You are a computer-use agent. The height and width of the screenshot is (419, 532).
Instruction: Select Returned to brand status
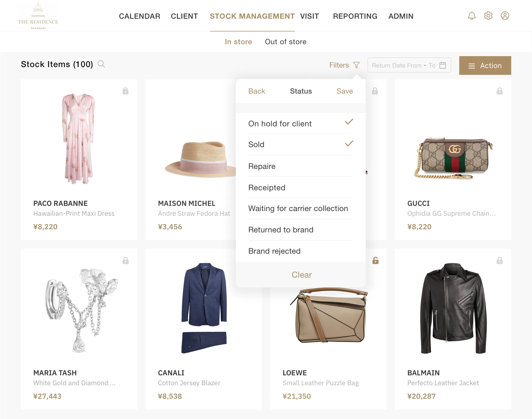(301, 230)
